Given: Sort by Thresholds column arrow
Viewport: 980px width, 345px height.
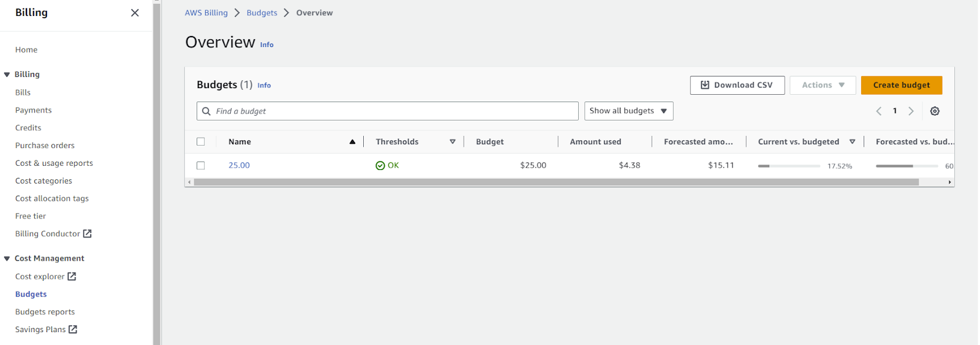Looking at the screenshot, I should (x=453, y=142).
